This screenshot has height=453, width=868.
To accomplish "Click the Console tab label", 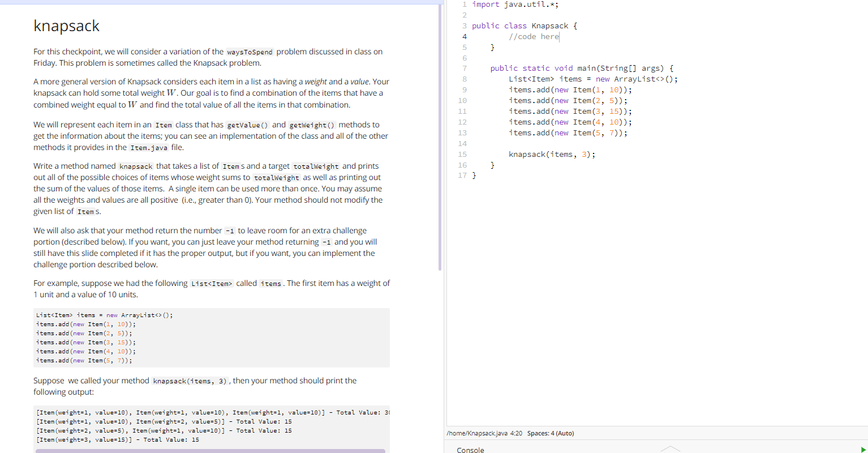I will [470, 450].
